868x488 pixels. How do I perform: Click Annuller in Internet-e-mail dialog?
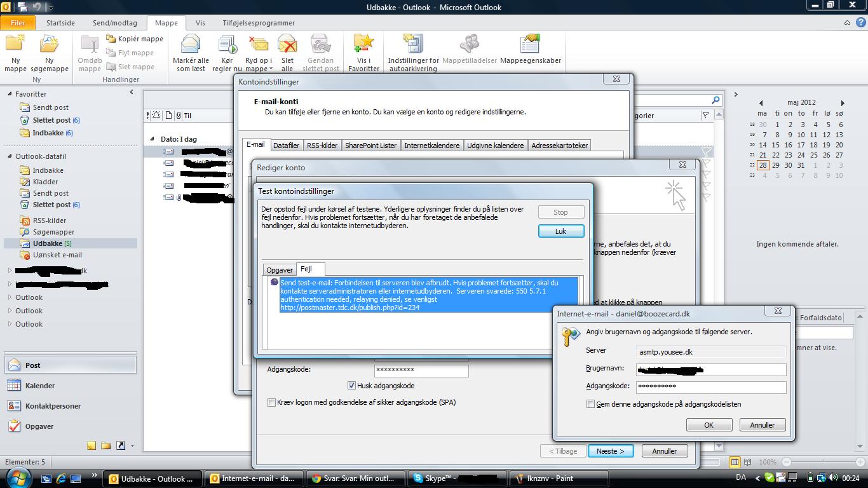[763, 425]
